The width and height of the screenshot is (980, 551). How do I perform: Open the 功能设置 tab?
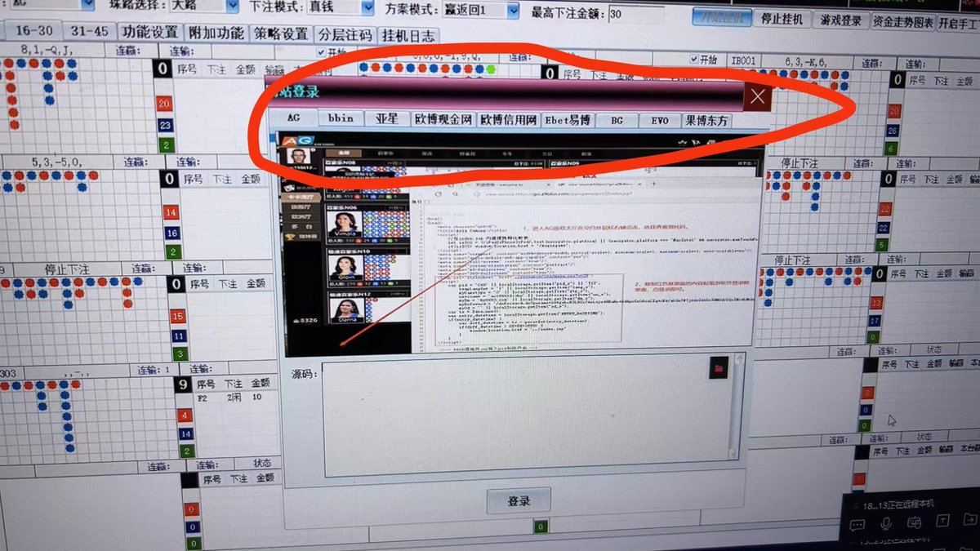[150, 32]
